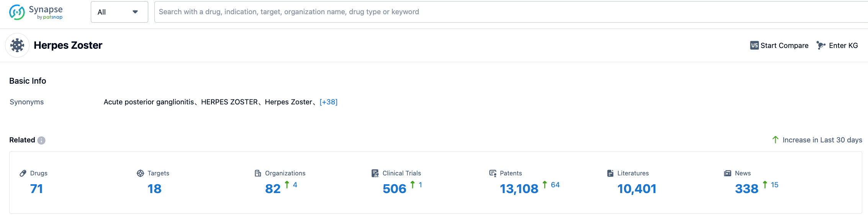Open the 13,108 patents count
The width and height of the screenshot is (868, 218).
(x=519, y=189)
